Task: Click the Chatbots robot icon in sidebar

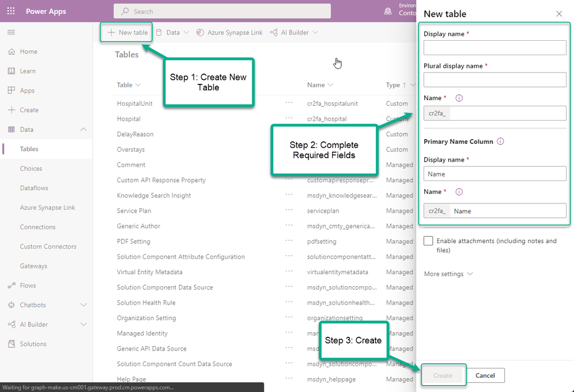Action: point(11,305)
